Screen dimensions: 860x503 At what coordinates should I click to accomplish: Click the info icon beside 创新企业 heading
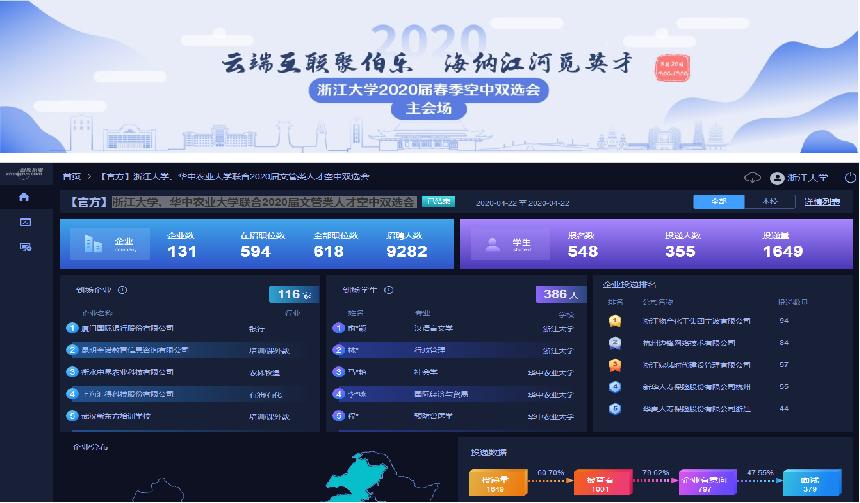[x=123, y=290]
